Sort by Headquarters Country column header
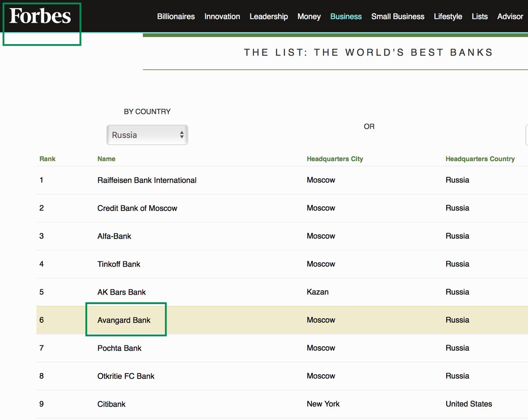The image size is (528, 420). point(480,159)
